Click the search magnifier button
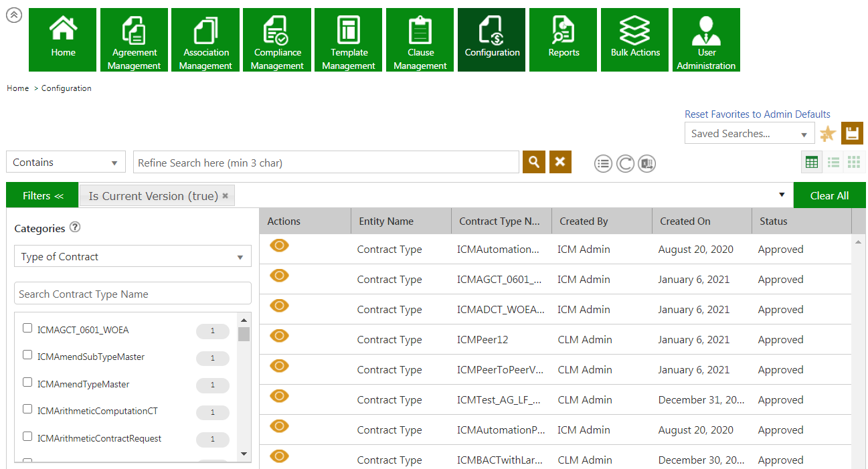 [x=533, y=162]
